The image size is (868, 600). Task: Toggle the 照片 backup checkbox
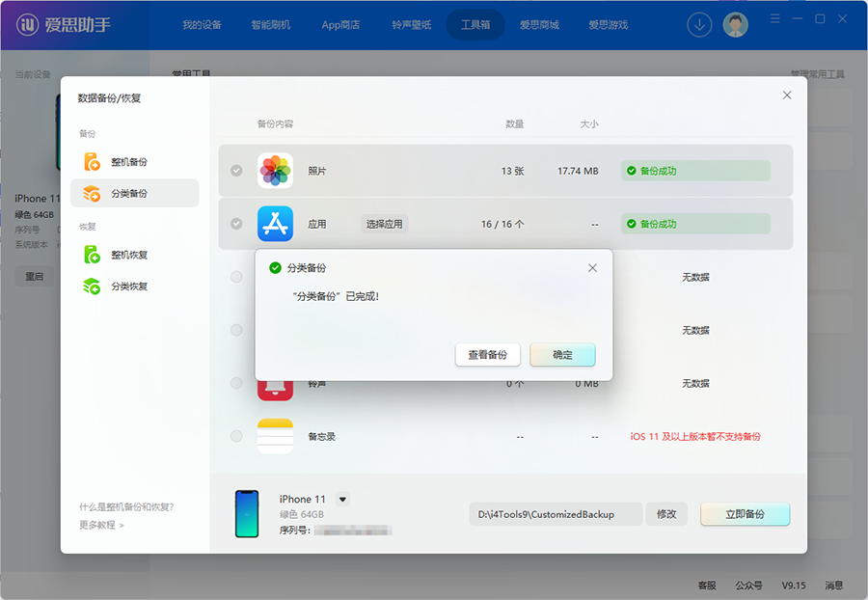(x=236, y=171)
